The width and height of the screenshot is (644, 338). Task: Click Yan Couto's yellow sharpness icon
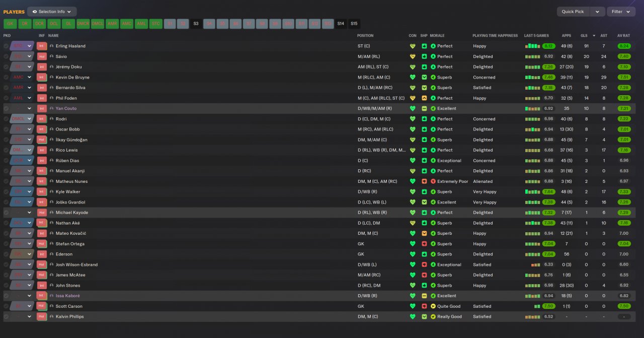(x=424, y=108)
